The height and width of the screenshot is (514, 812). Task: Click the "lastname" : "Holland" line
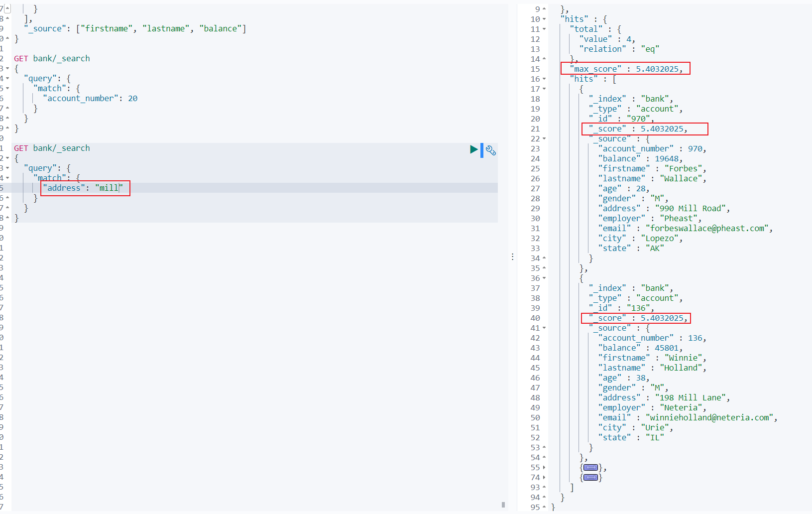(652, 368)
